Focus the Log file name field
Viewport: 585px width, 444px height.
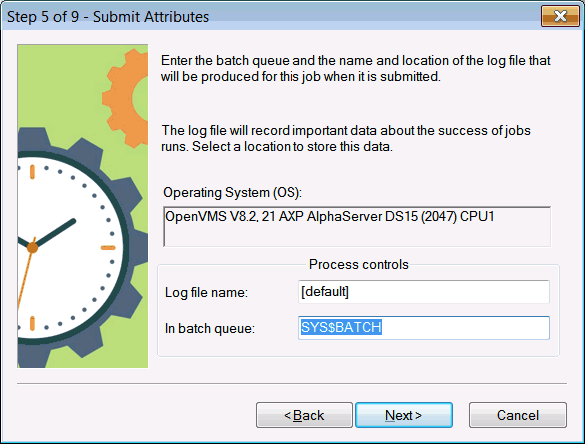click(x=423, y=292)
